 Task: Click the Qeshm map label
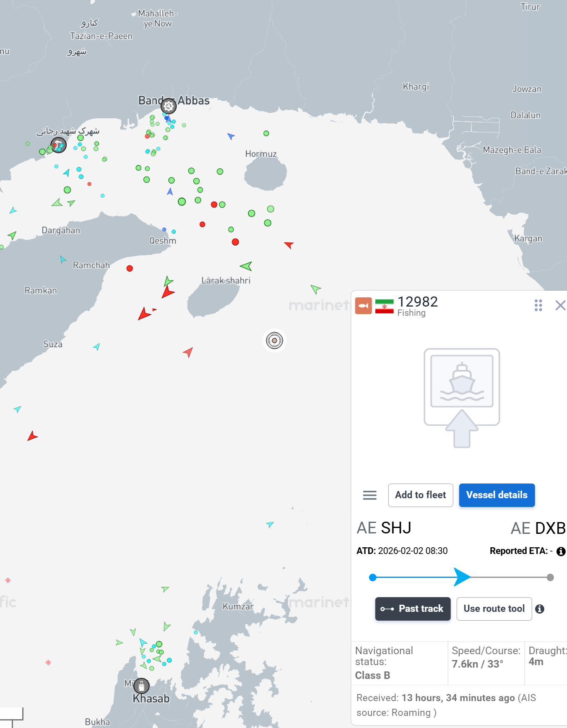163,241
